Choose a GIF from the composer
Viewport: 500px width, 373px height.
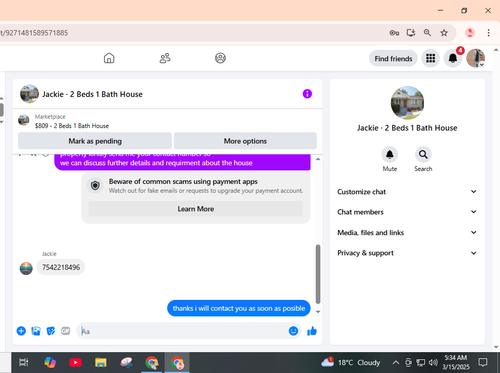65,331
